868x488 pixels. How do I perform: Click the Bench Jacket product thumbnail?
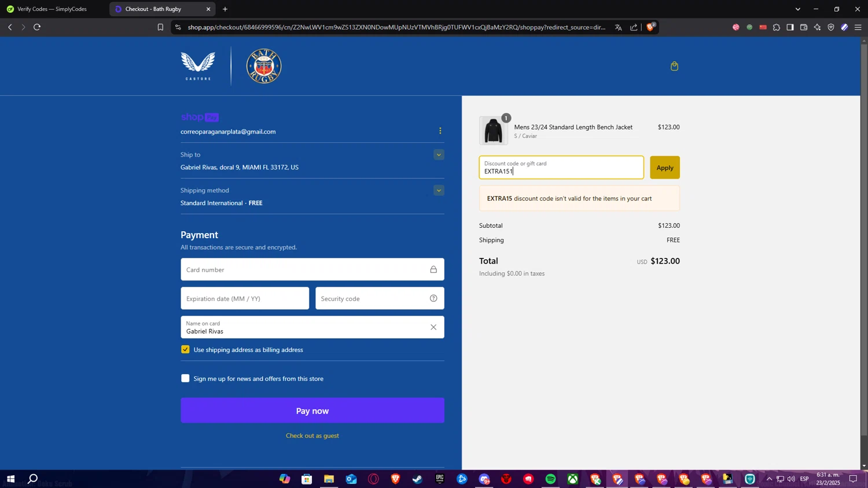(494, 131)
